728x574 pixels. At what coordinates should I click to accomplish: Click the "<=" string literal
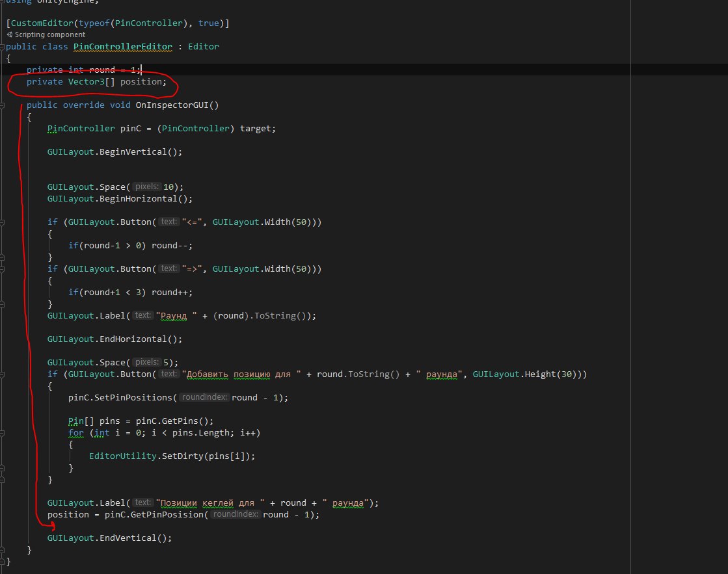tap(192, 222)
